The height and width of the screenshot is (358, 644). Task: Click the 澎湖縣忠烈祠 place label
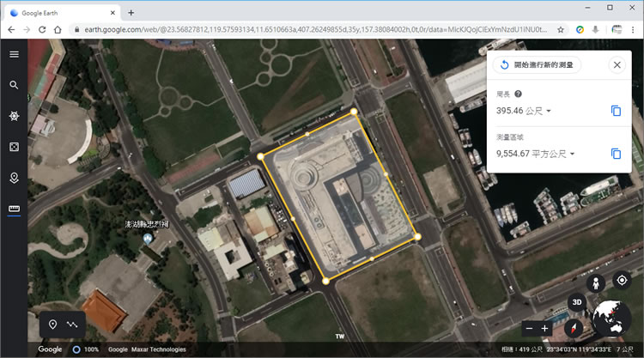point(147,224)
